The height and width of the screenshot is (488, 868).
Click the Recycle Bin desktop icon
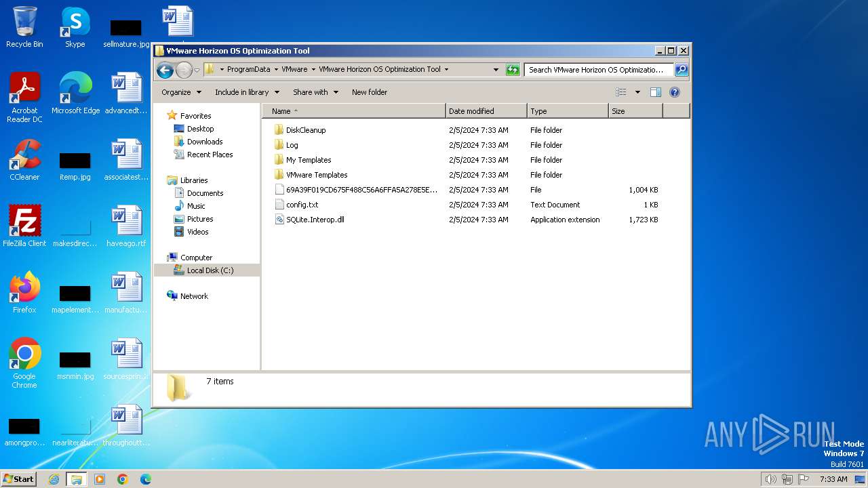[24, 27]
